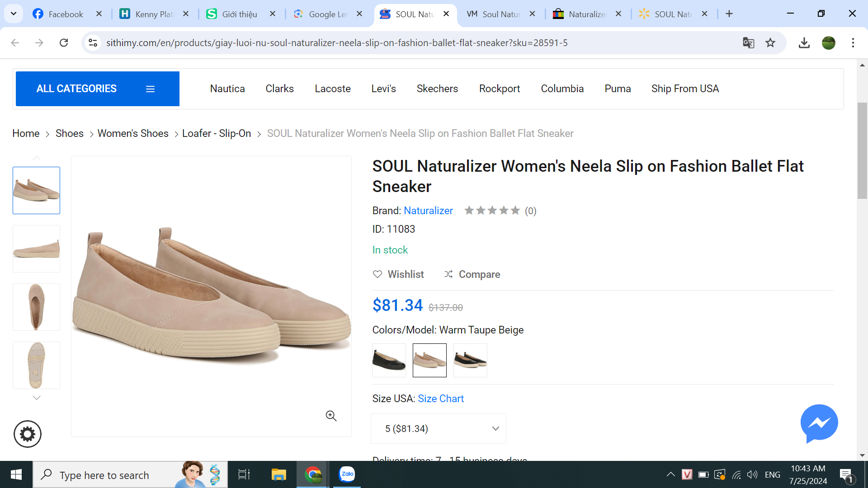The width and height of the screenshot is (868, 488).
Task: Click the settings gear icon
Action: point(28,434)
